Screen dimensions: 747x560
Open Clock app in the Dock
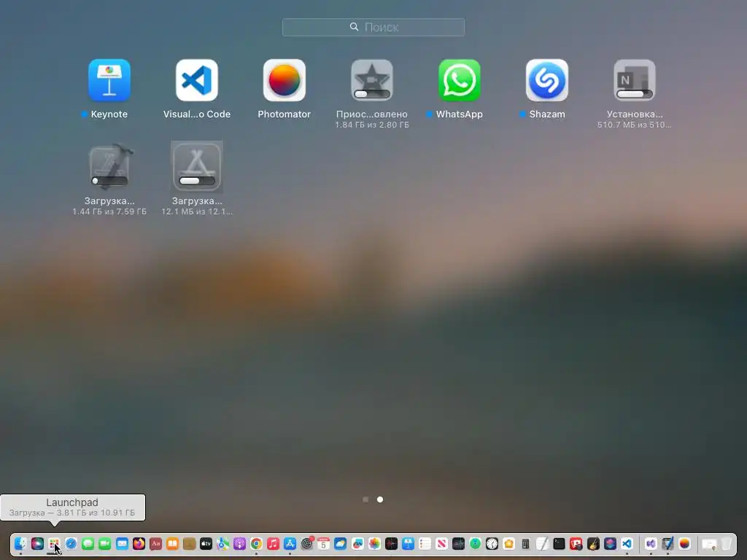[492, 543]
